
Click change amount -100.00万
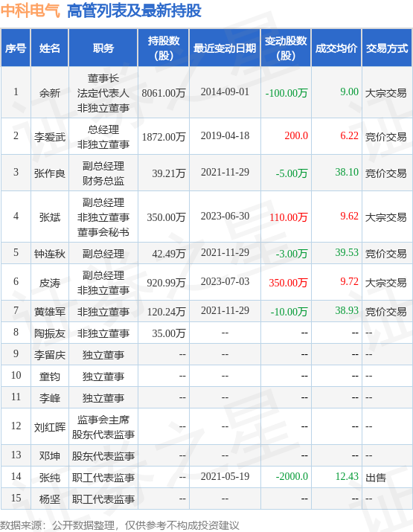[286, 93]
